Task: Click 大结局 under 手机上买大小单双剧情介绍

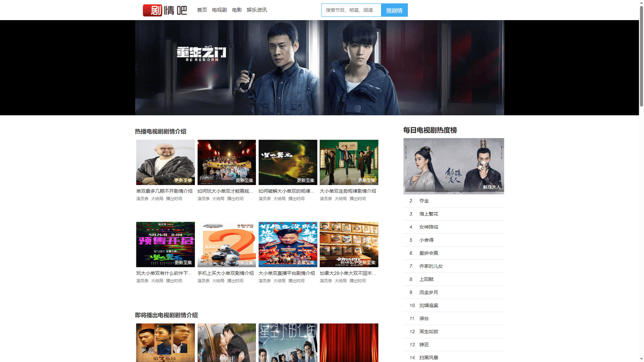Action: coord(218,281)
